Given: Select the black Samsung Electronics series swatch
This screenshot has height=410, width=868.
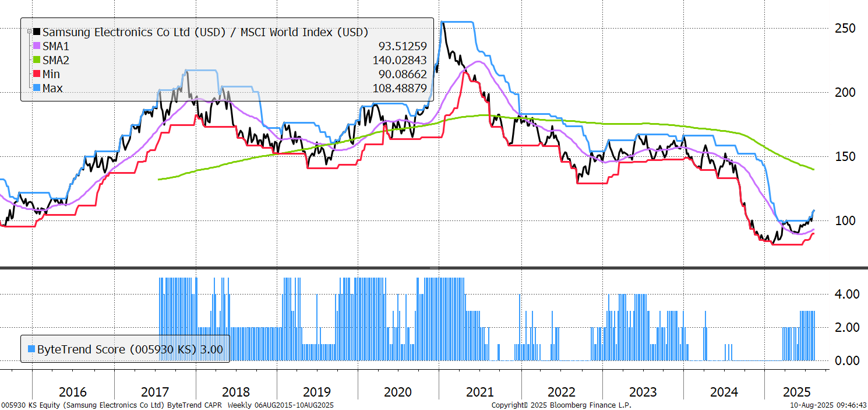Looking at the screenshot, I should pos(37,32).
